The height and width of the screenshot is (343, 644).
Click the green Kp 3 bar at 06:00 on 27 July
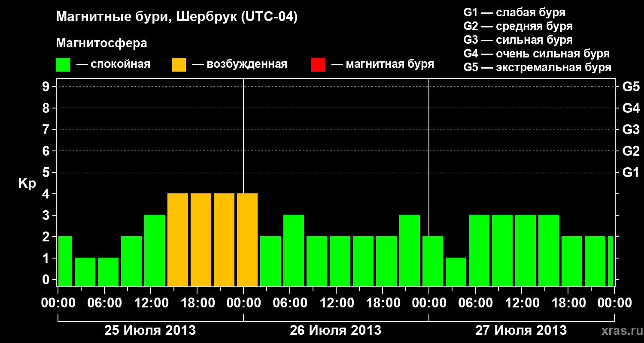(479, 250)
